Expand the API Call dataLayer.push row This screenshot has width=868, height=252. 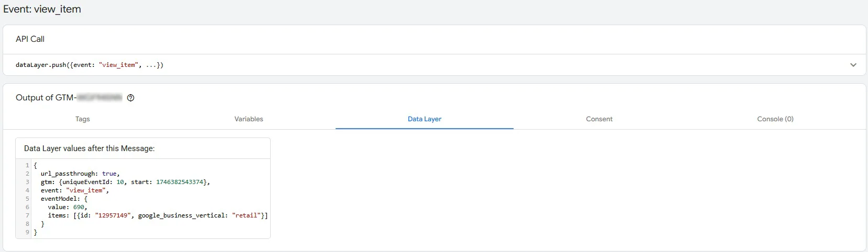coord(853,65)
